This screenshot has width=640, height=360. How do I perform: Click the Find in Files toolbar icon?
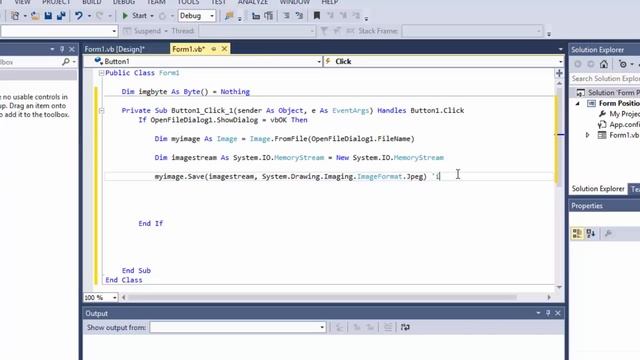(x=229, y=16)
